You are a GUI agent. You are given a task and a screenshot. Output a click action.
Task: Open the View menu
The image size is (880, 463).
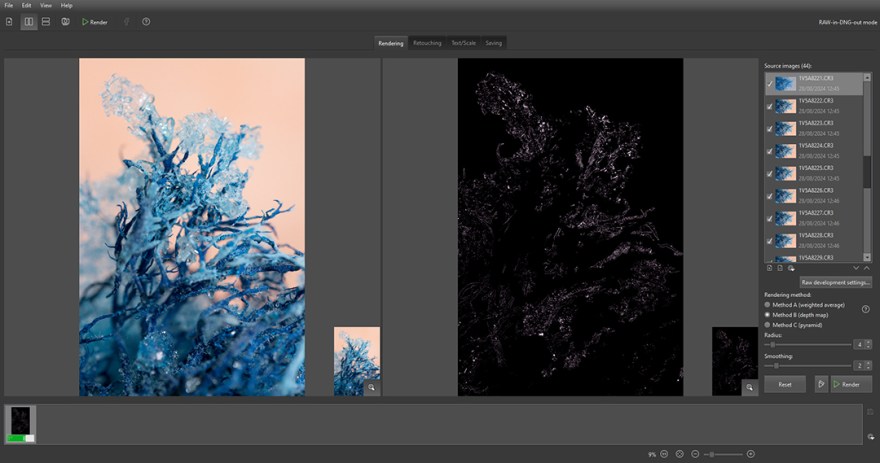[x=46, y=5]
